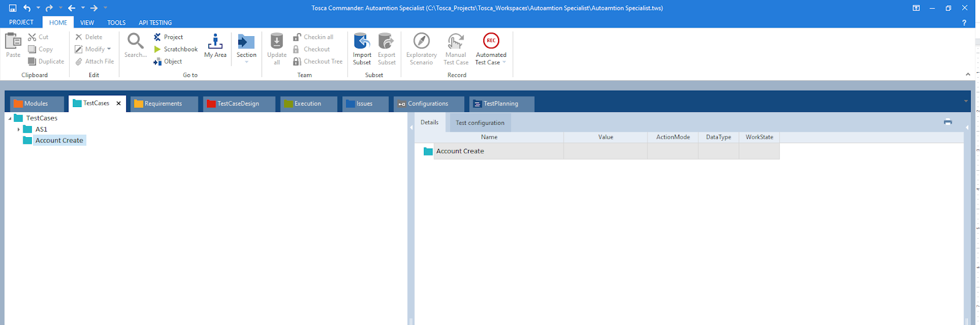Image resolution: width=980 pixels, height=325 pixels.
Task: Record a Manual Test Case
Action: (456, 48)
